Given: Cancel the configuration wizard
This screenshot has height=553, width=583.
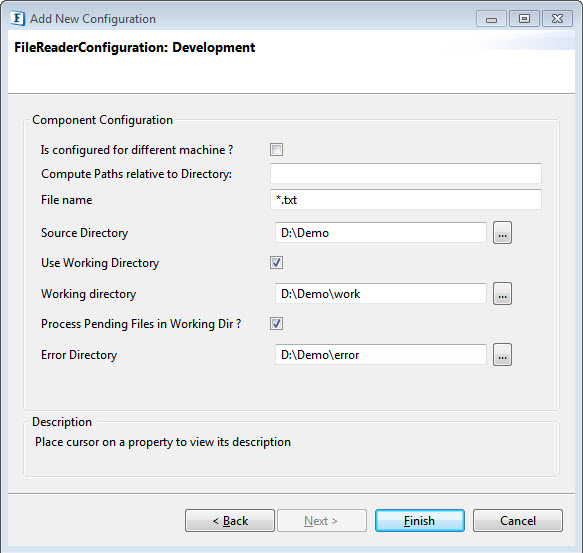Looking at the screenshot, I should coord(518,521).
